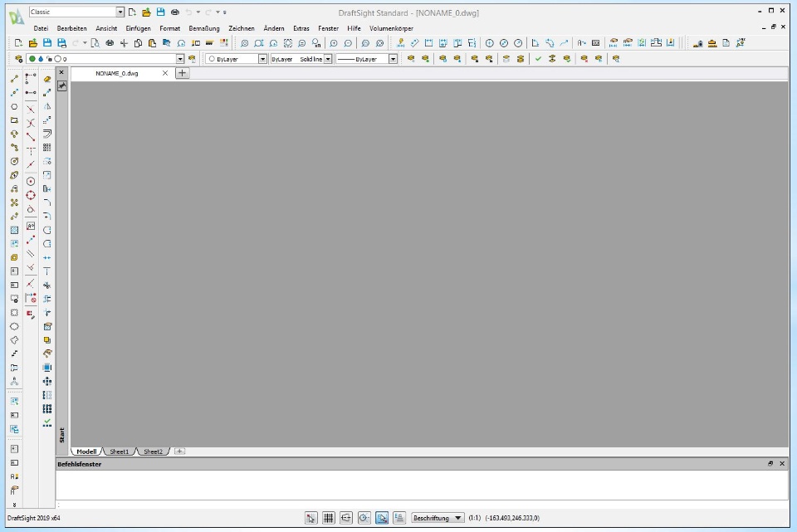Open the Datei menu
Image resolution: width=797 pixels, height=532 pixels.
tap(41, 28)
